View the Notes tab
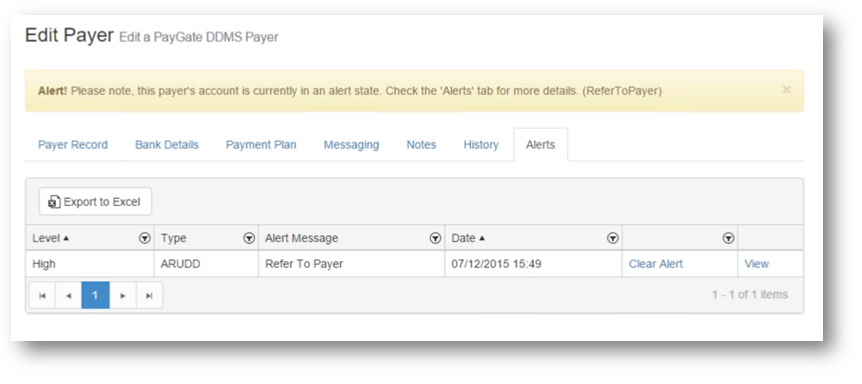862x384 pixels. pos(421,145)
